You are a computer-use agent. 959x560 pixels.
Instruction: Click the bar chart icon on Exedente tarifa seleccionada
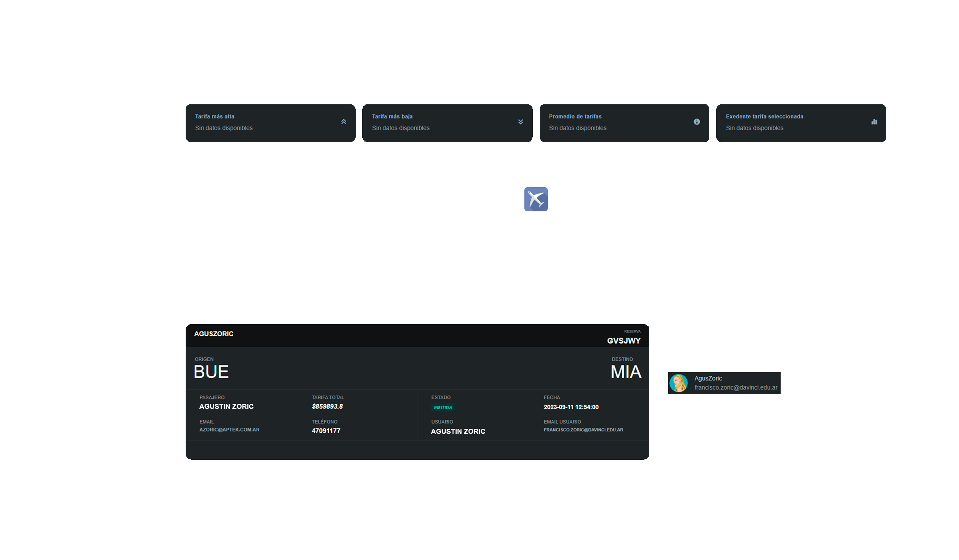pos(874,122)
